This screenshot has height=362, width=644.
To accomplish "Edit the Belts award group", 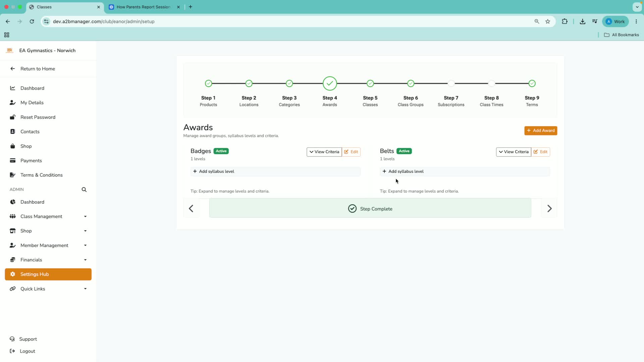I will click(x=541, y=152).
